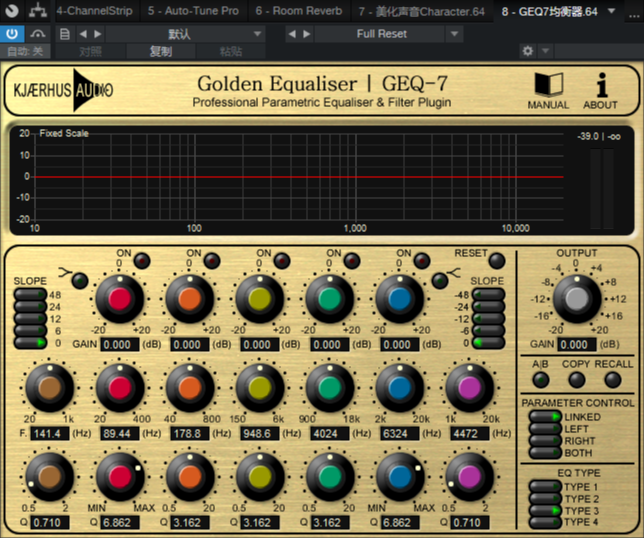Viewport: 644px width, 538px height.
Task: Go to next preset in 默认 selector
Action: click(97, 34)
